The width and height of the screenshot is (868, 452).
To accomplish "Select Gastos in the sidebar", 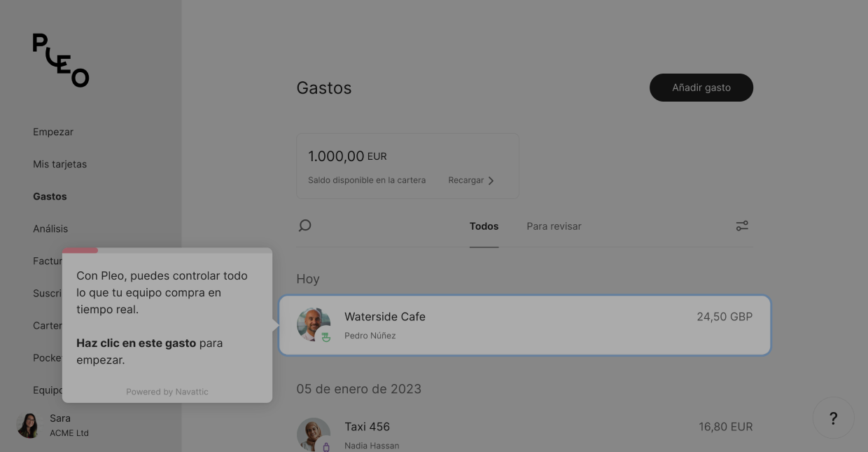I will click(x=50, y=196).
